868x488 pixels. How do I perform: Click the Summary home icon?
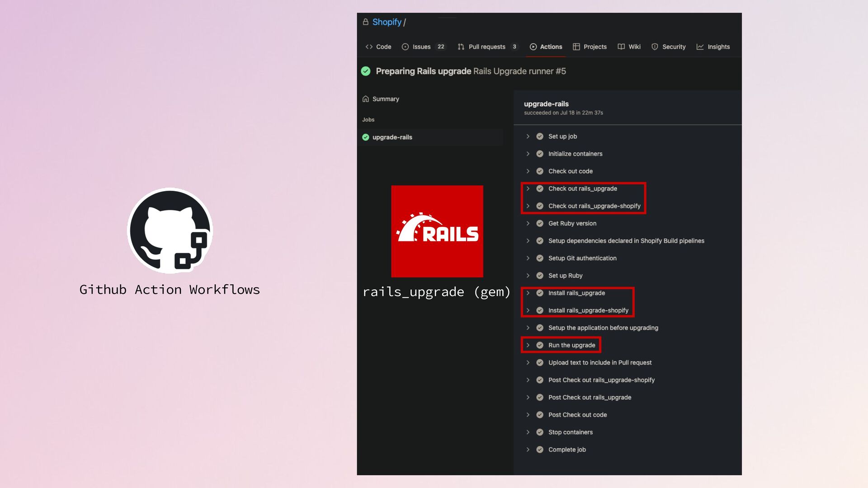[365, 99]
